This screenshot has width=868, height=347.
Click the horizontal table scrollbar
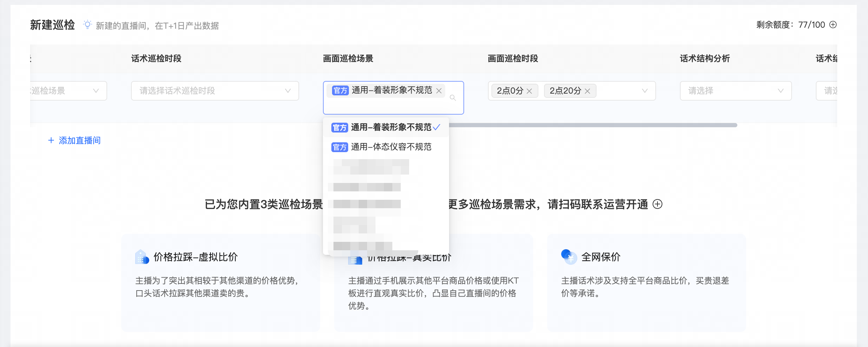593,125
